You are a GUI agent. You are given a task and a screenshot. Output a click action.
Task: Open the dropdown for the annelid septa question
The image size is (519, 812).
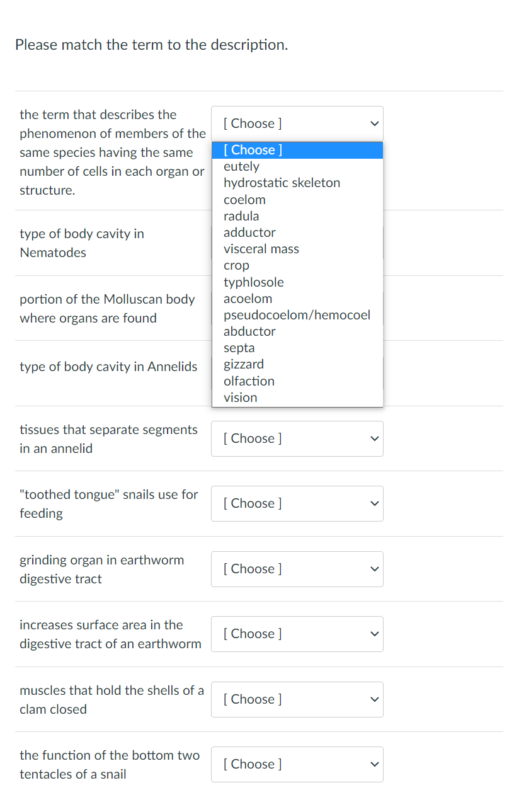pyautogui.click(x=297, y=438)
